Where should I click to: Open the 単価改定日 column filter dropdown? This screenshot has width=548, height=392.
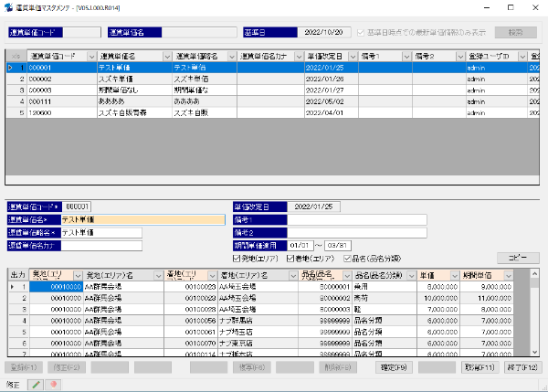click(353, 57)
